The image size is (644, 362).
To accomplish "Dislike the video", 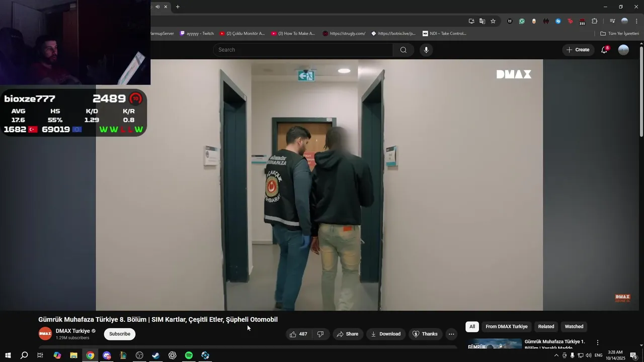I will pyautogui.click(x=320, y=334).
